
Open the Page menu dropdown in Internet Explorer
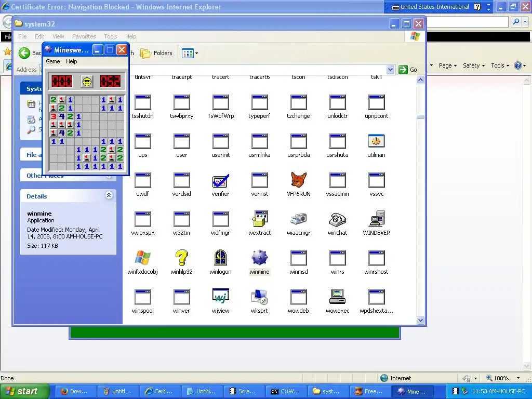click(447, 65)
